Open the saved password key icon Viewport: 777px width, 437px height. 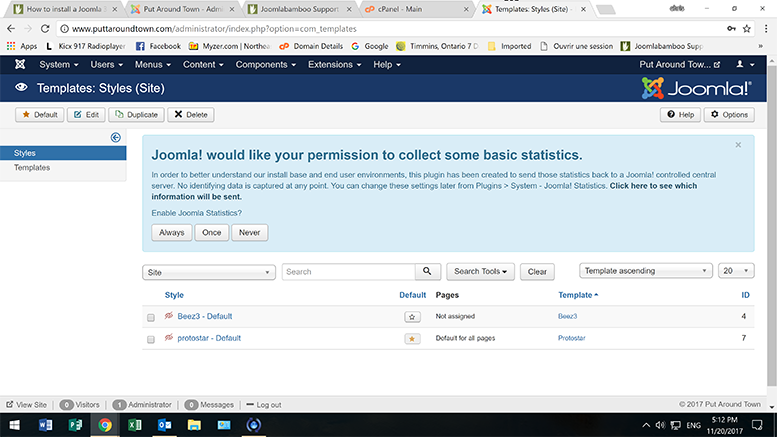[731, 29]
